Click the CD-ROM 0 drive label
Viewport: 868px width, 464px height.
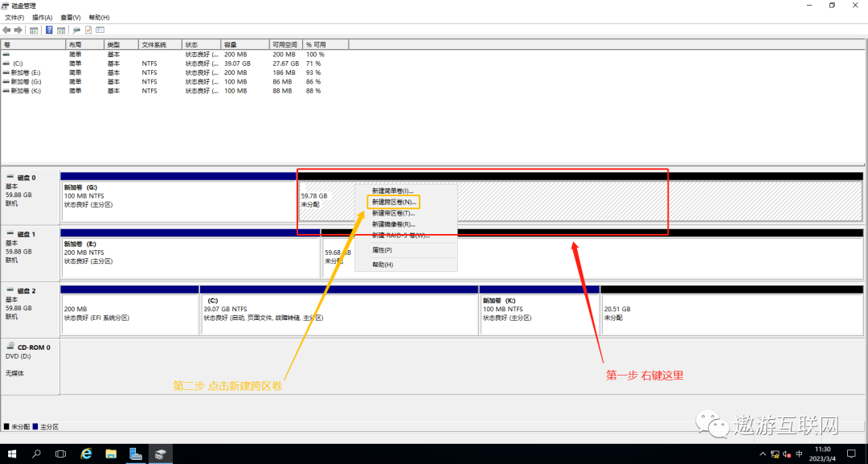28,347
